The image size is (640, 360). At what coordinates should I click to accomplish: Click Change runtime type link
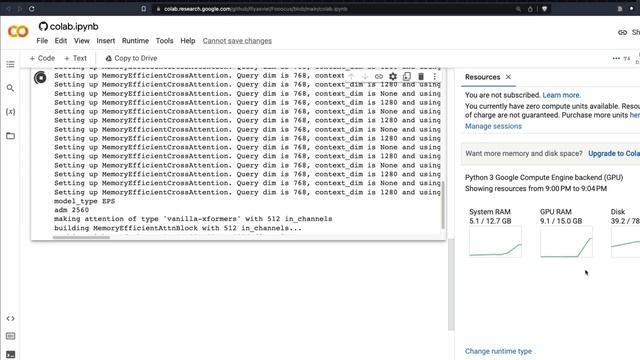point(498,351)
